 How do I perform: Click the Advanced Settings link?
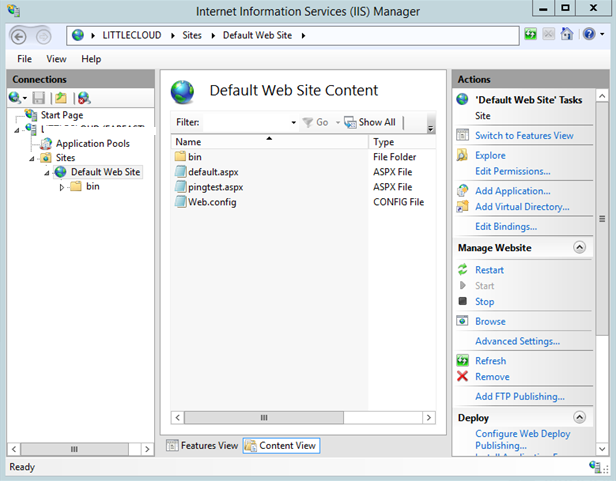coord(517,341)
